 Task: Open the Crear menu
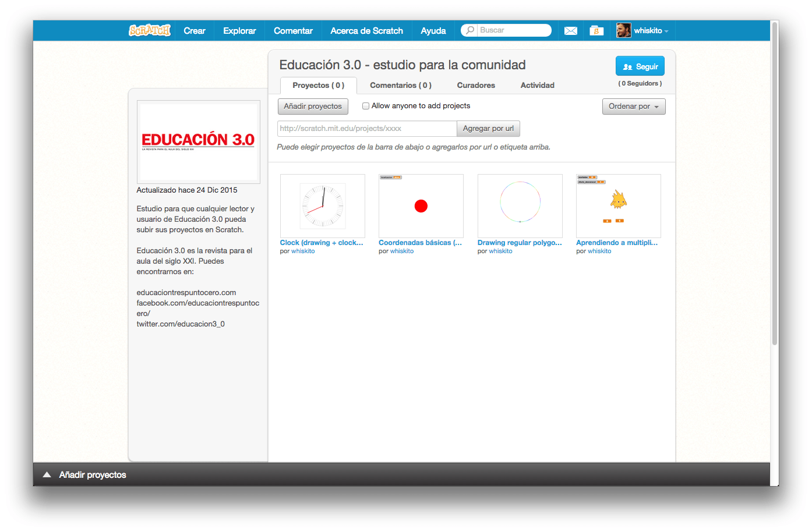(x=195, y=31)
